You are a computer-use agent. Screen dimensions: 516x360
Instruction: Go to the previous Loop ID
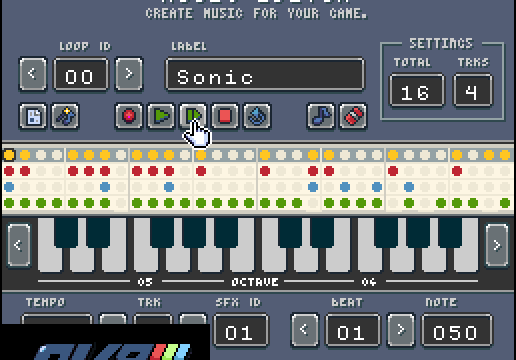(x=33, y=74)
